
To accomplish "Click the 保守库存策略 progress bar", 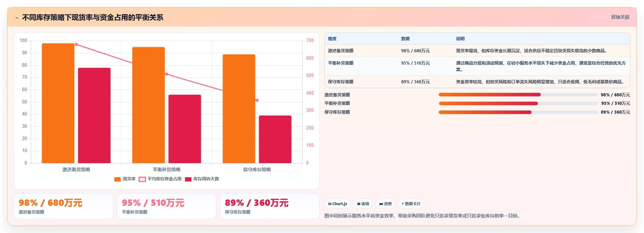I will (x=518, y=112).
